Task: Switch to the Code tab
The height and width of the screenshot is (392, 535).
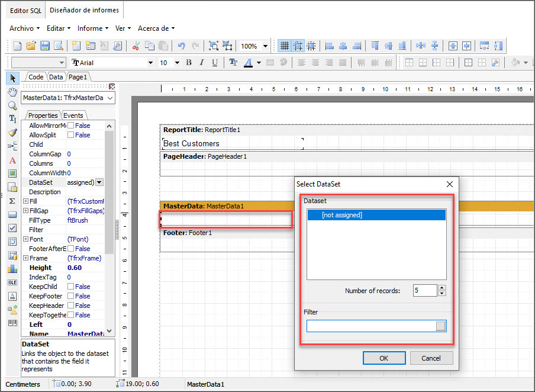Action: pos(36,77)
